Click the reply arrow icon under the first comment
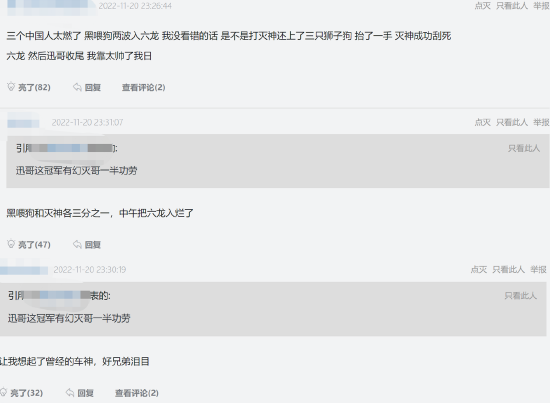This screenshot has height=403, width=550. coord(77,87)
